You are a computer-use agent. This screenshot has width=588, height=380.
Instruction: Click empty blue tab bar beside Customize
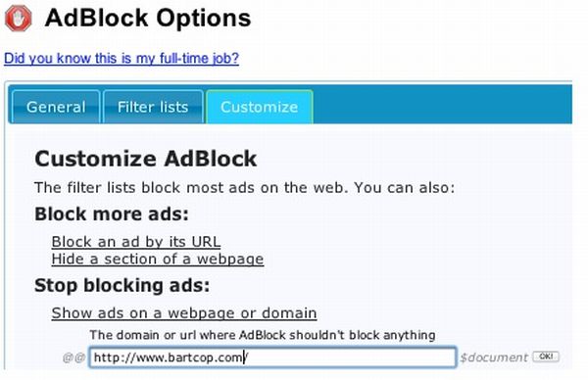pos(443,105)
